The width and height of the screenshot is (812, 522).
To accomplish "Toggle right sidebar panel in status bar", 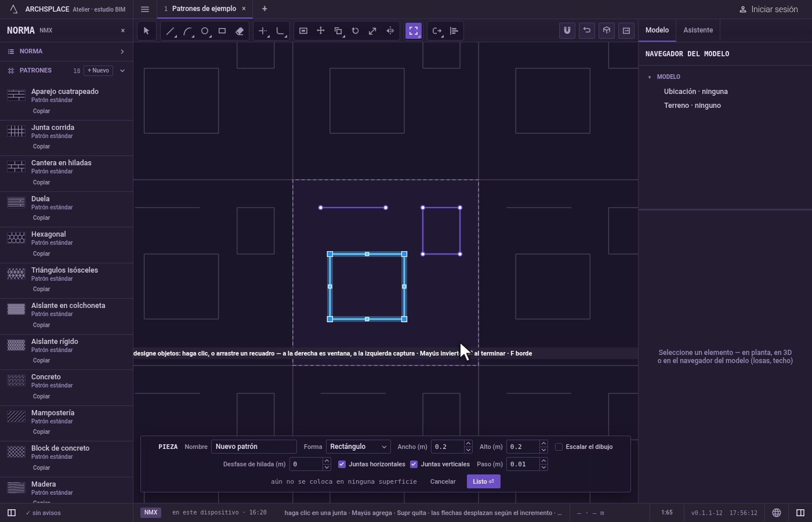I will (800, 513).
